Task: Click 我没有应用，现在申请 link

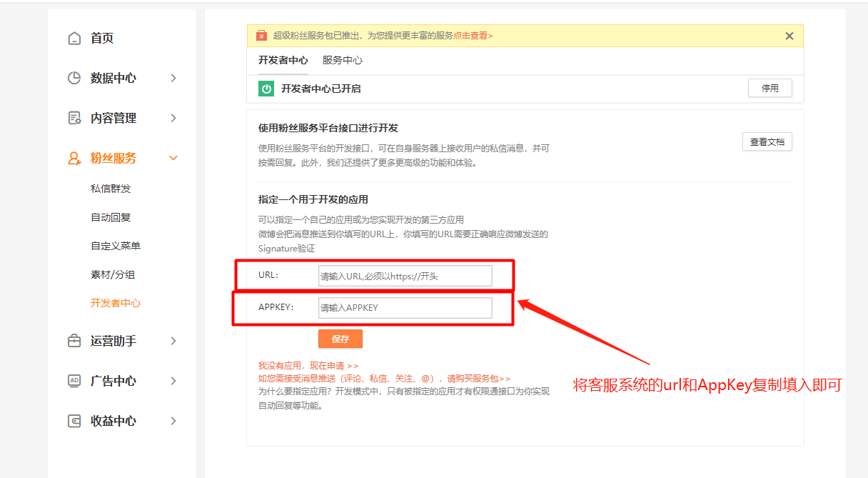Action: click(308, 365)
